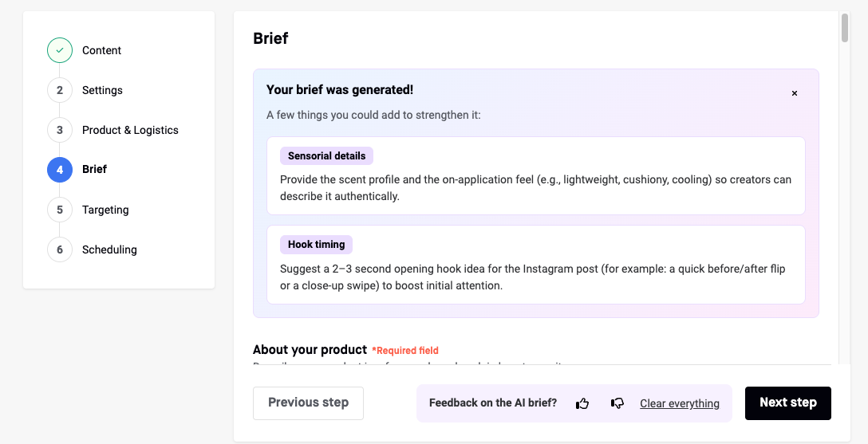Click the step 2 circle for Settings

pyautogui.click(x=60, y=90)
